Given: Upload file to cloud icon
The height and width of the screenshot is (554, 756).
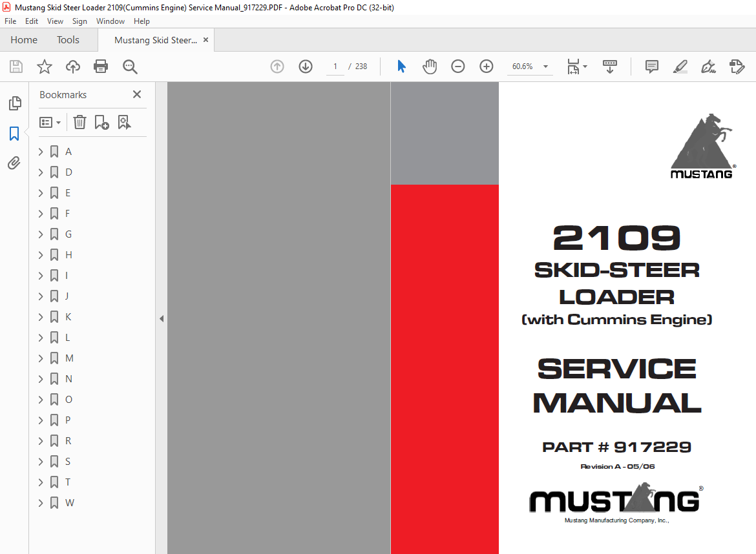Looking at the screenshot, I should [x=73, y=67].
